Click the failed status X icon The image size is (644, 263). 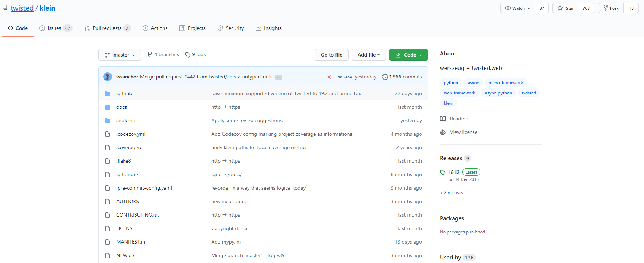(x=329, y=77)
